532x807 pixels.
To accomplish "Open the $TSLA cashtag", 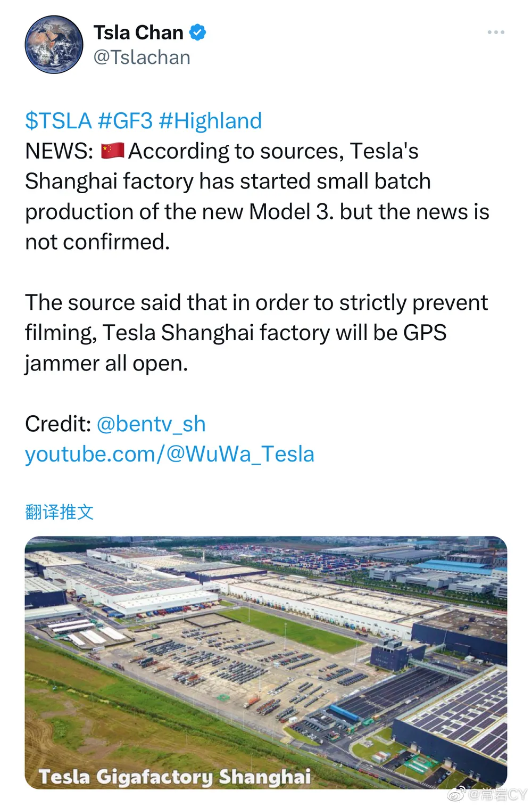I will (x=59, y=121).
